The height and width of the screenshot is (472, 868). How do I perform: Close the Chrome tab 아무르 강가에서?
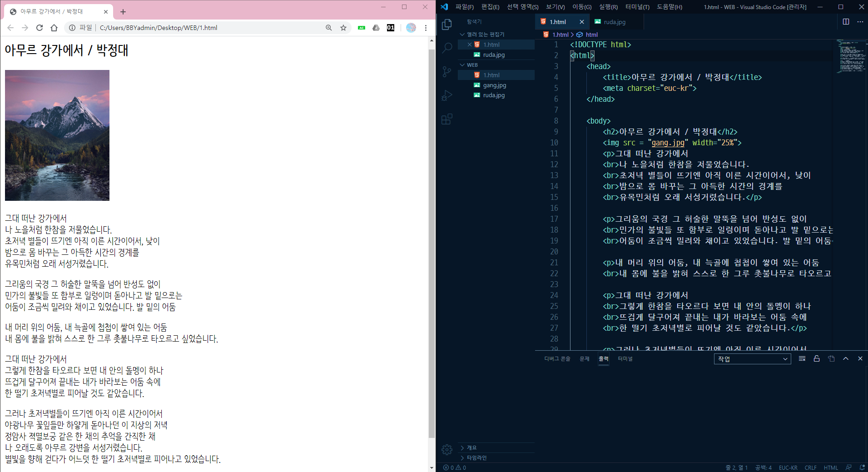[x=106, y=12]
